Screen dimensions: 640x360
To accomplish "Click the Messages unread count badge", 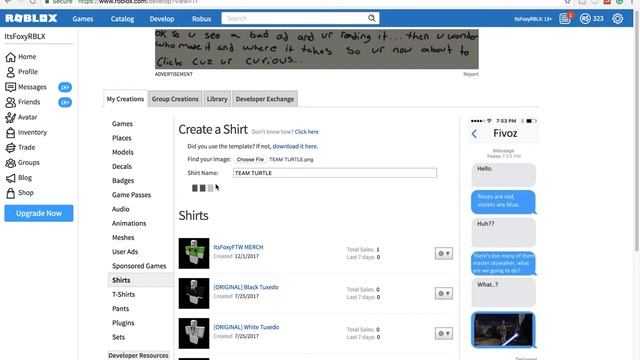I will [65, 87].
